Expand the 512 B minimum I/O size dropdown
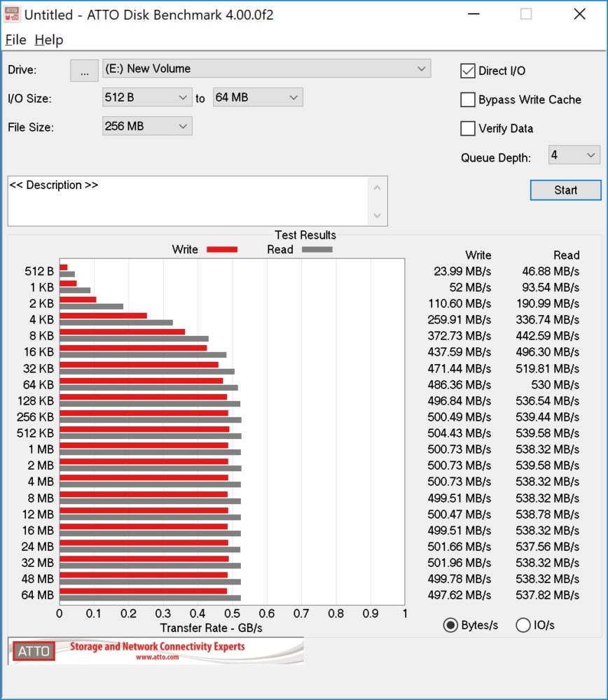 (147, 97)
